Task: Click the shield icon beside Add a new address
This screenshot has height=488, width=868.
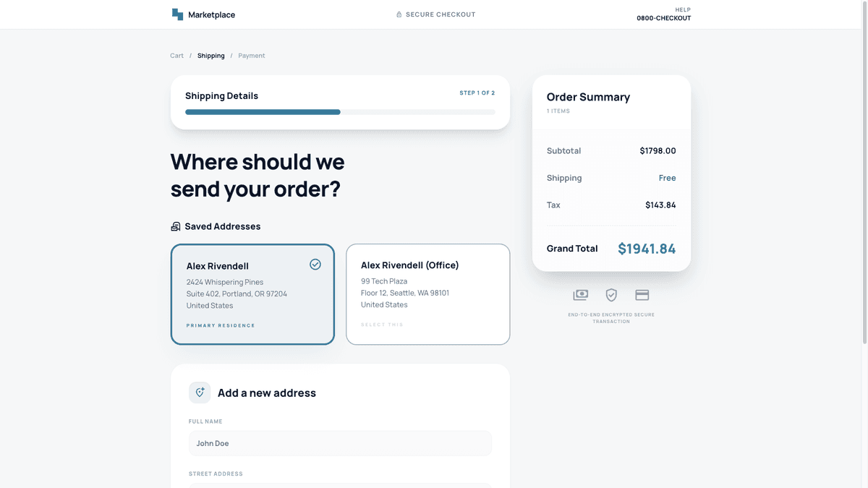Action: click(x=200, y=392)
